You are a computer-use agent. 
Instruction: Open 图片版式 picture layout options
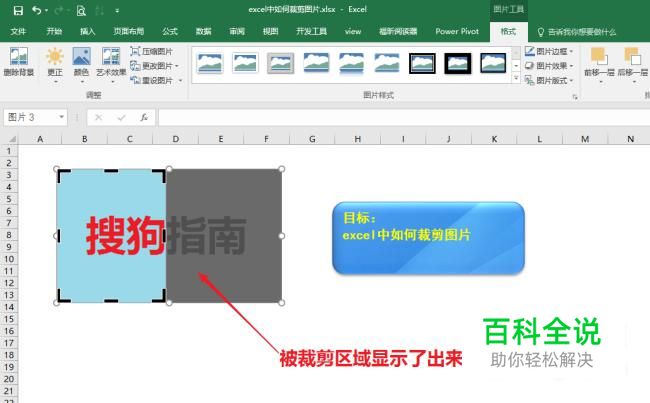point(549,80)
